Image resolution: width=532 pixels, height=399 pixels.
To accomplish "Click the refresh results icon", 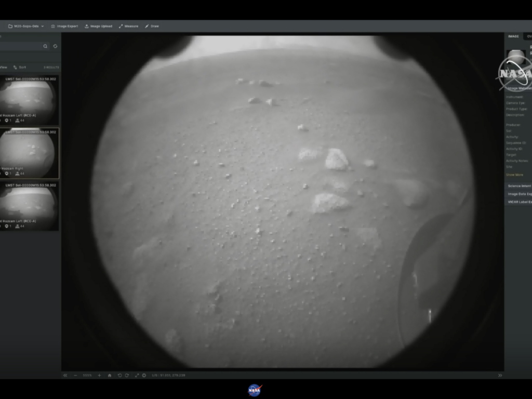I will tap(55, 46).
